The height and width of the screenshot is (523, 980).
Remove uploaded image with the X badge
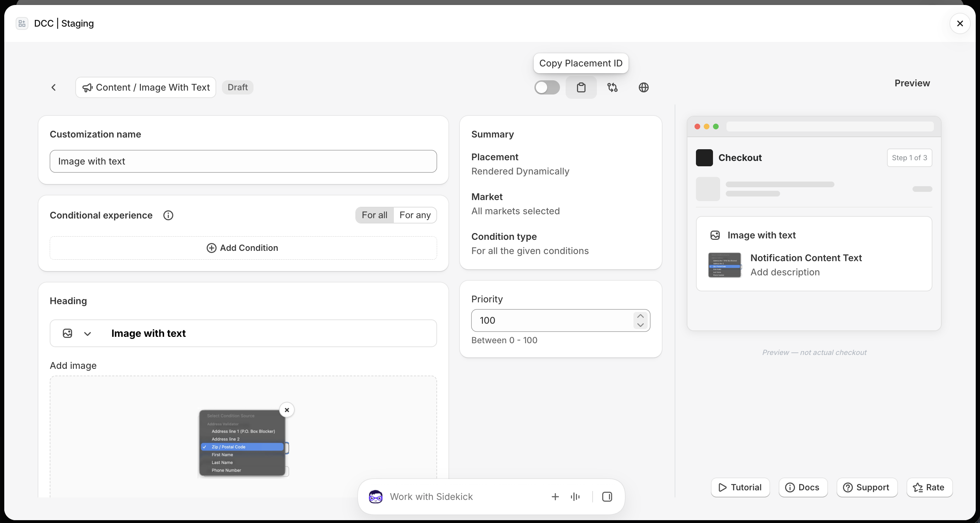point(287,410)
